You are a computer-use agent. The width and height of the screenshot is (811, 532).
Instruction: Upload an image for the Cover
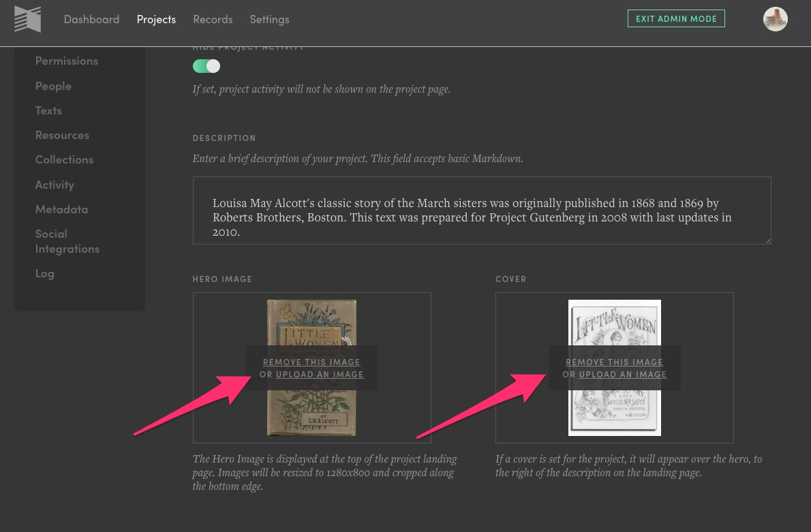[623, 375]
